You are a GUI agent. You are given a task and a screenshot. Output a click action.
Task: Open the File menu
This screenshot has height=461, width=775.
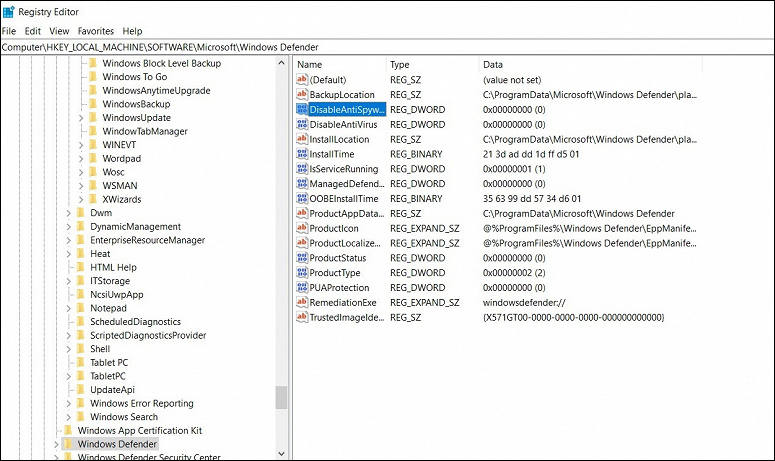9,31
